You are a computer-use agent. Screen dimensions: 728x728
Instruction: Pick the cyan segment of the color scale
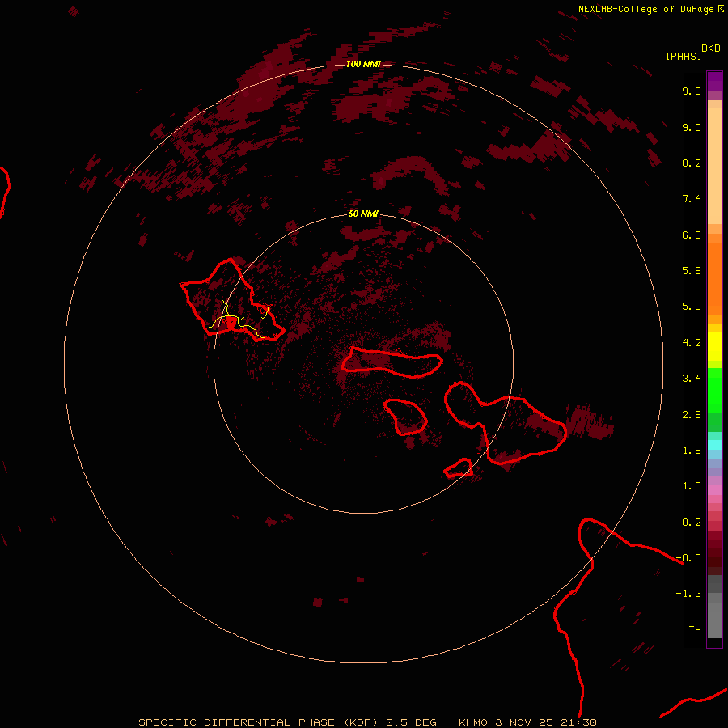click(x=714, y=445)
